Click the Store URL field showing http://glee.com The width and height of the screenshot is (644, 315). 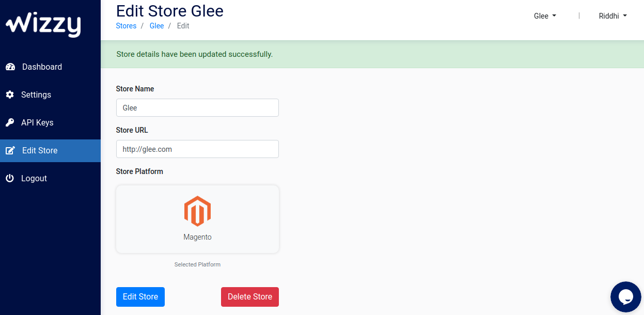coord(197,149)
